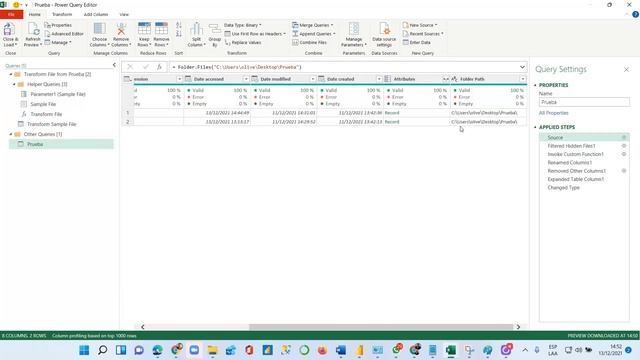Collapse Transform File from Prueba group
The width and height of the screenshot is (640, 360).
[x=11, y=74]
